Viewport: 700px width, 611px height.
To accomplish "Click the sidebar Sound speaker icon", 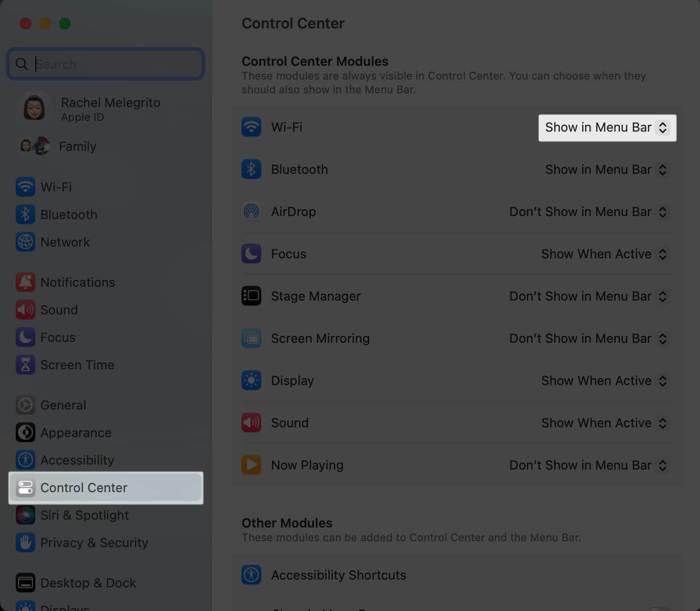I will [26, 310].
